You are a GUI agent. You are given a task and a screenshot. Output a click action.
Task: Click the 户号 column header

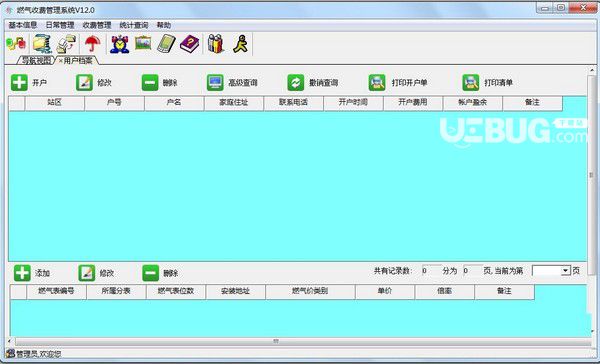coord(114,103)
